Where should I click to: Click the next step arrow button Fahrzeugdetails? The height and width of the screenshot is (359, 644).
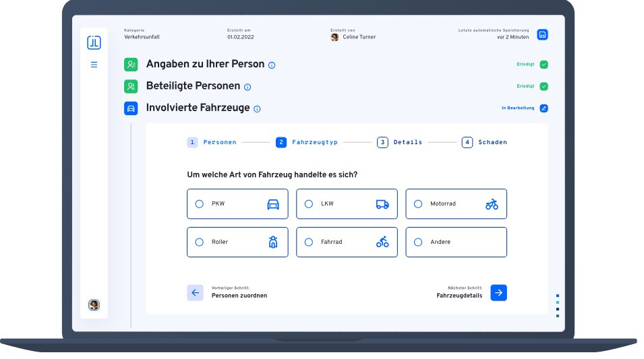coord(498,292)
